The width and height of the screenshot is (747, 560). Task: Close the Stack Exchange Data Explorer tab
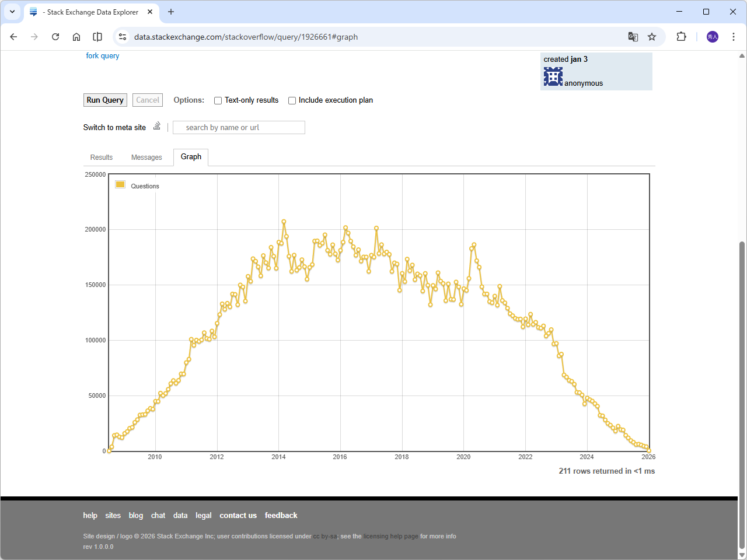[x=150, y=12]
